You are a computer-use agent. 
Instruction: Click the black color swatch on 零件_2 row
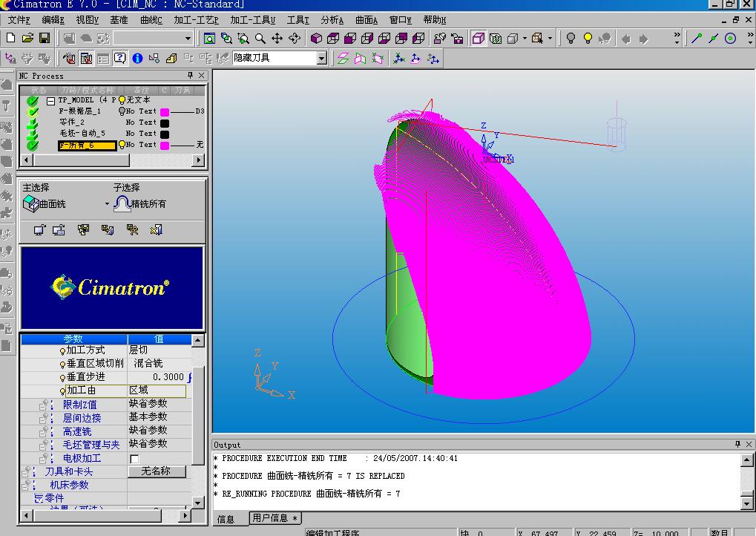pos(165,123)
